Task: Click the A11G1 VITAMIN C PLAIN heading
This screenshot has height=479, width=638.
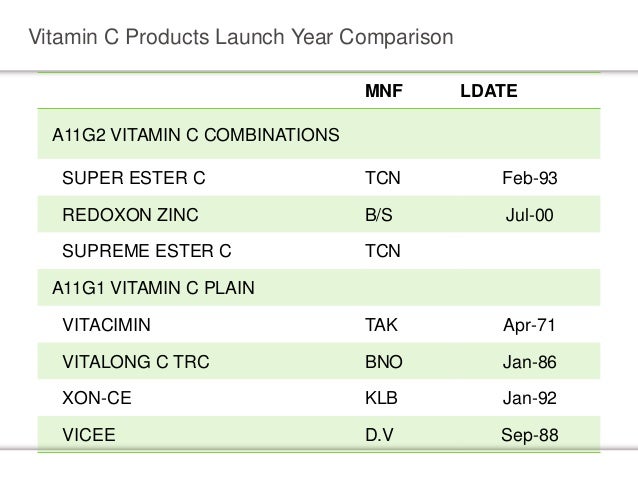Action: pyautogui.click(x=152, y=289)
